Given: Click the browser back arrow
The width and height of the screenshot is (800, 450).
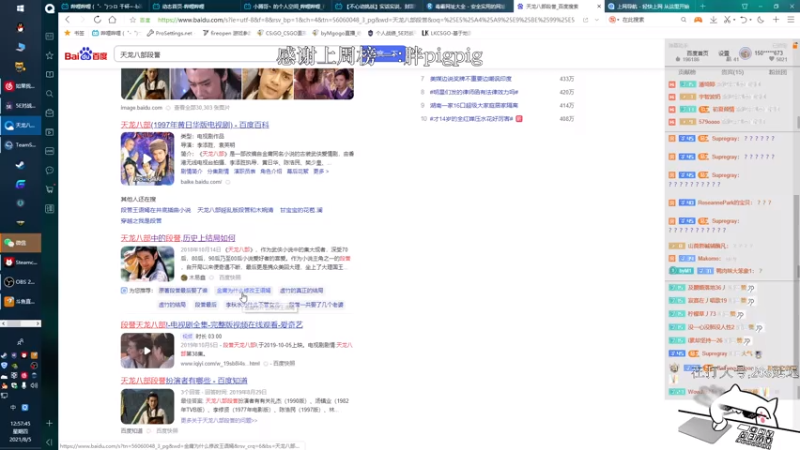Looking at the screenshot, I should [67, 20].
